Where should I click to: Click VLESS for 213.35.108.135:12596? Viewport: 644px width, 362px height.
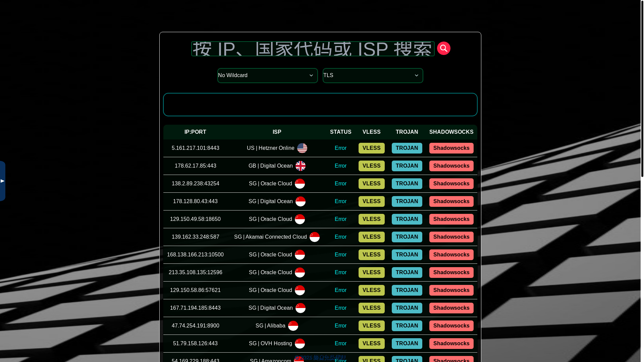coord(371,273)
